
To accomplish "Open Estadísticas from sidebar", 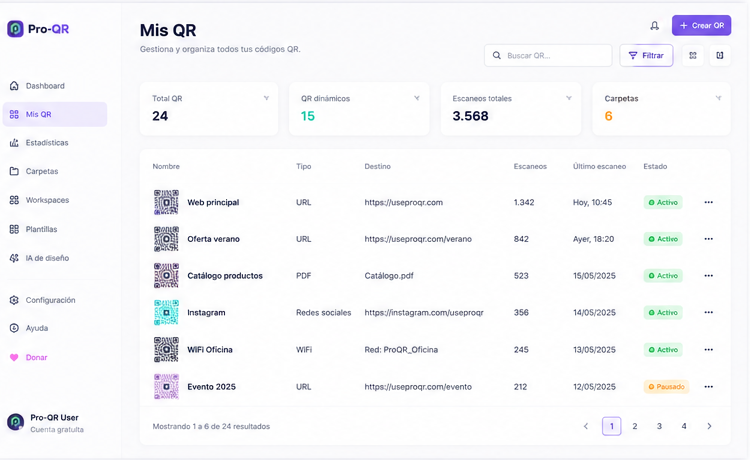I will click(x=47, y=142).
